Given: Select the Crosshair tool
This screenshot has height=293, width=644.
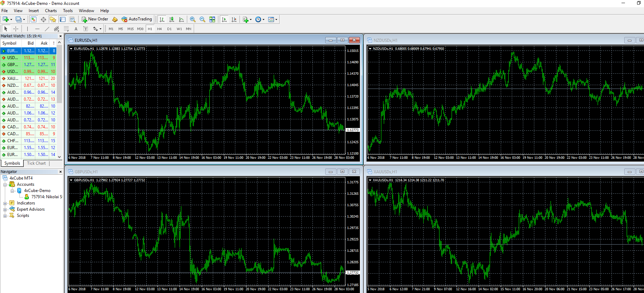Looking at the screenshot, I should (16, 29).
